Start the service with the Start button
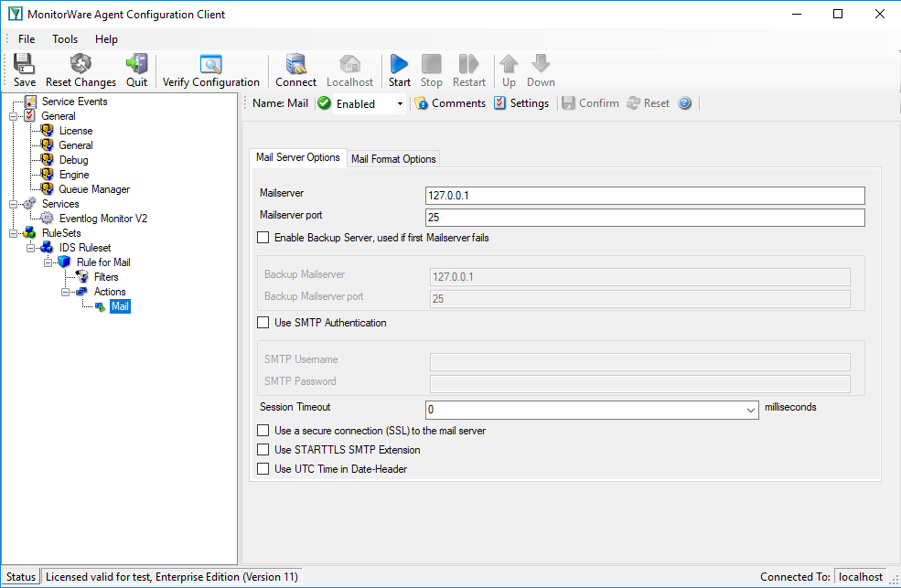 coord(400,70)
